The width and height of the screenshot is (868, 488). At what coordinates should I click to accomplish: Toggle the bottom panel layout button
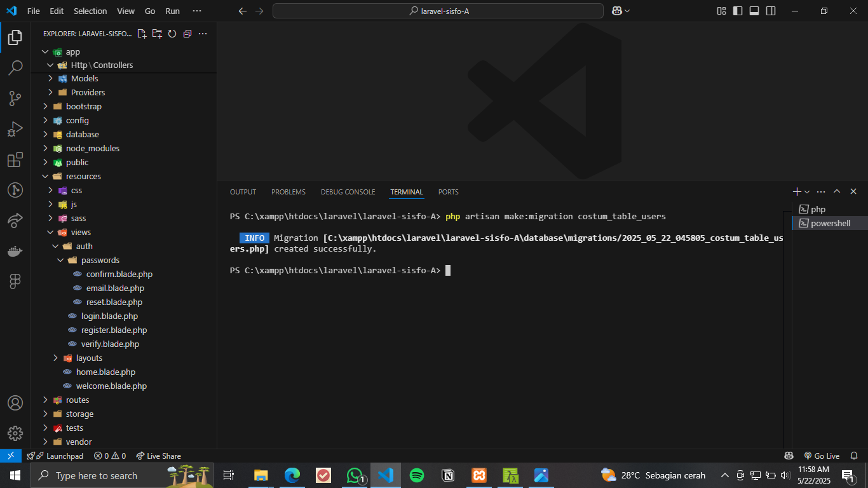[754, 11]
